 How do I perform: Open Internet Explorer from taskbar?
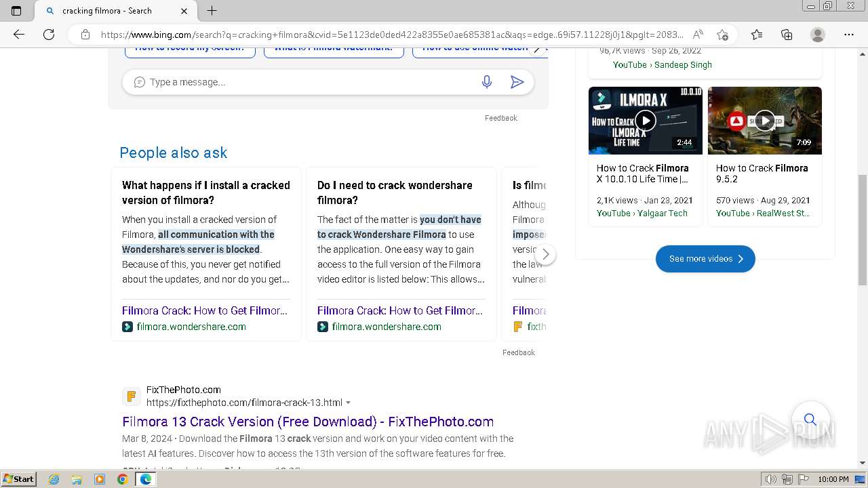click(54, 479)
